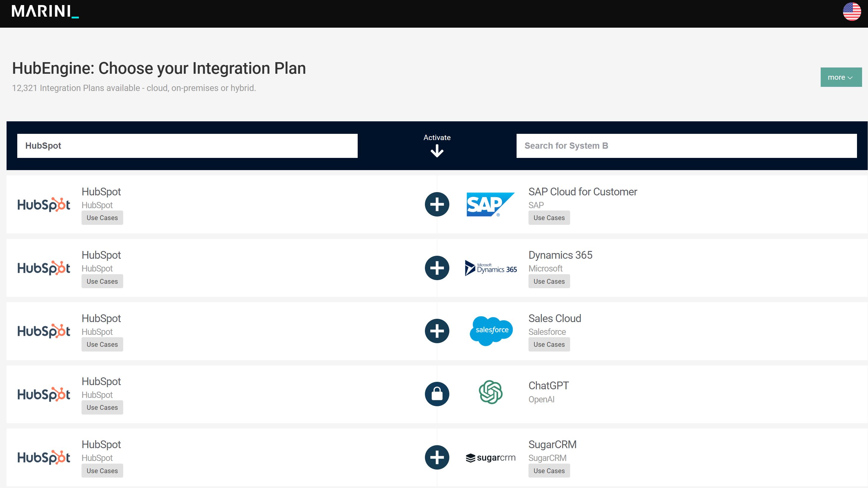This screenshot has height=488, width=868.
Task: Click the Microsoft Dynamics 365 logo
Action: pos(490,268)
